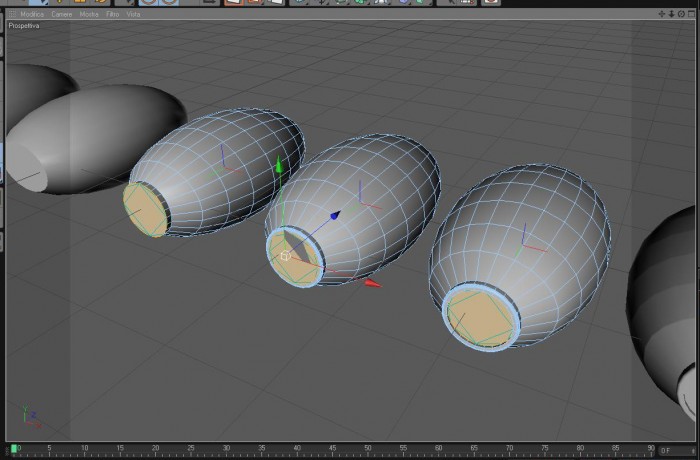Click the tan cap of the rightmost vase

point(480,317)
